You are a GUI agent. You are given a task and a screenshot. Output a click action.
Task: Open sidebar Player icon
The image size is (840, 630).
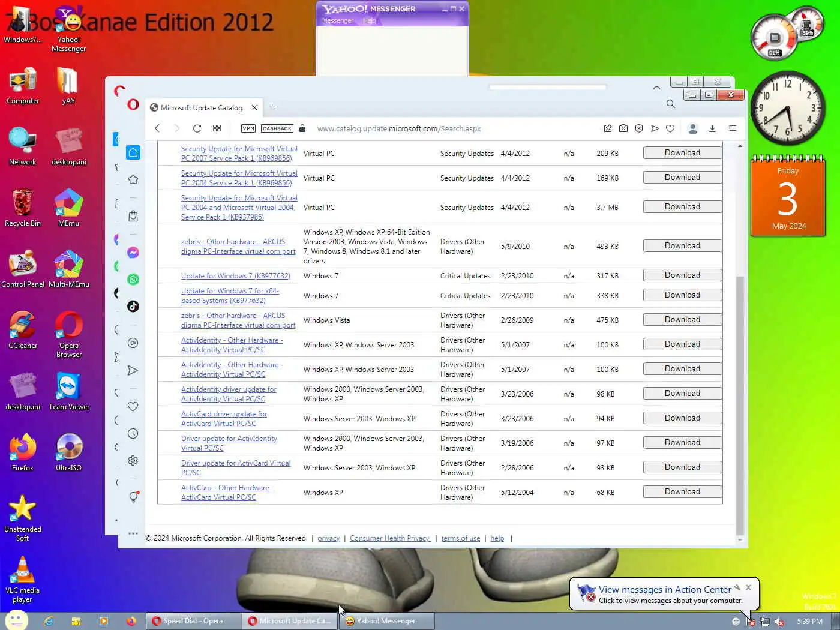tap(133, 343)
